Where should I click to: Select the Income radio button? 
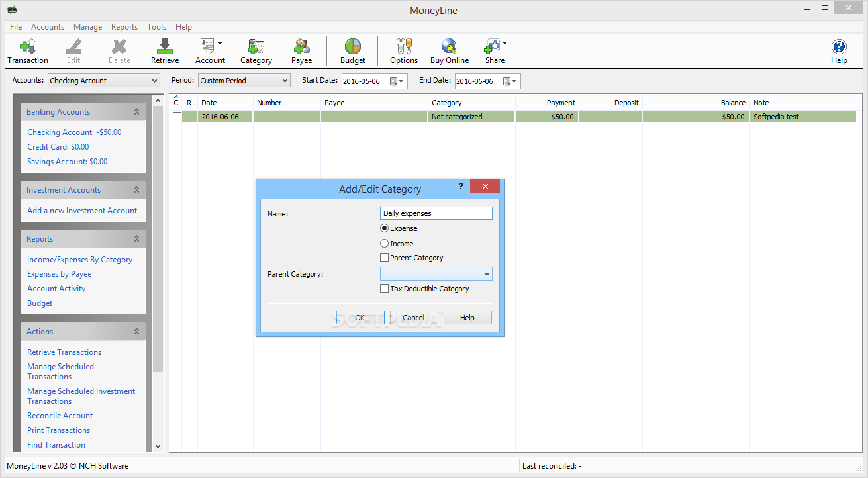click(x=385, y=244)
